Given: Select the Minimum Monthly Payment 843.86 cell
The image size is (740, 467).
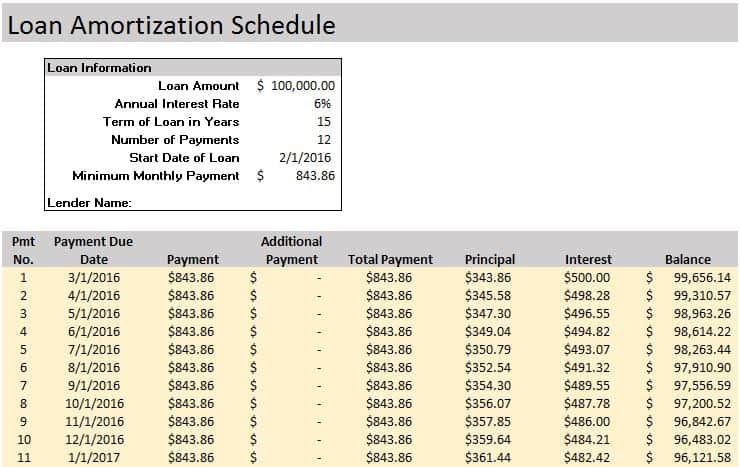Looking at the screenshot, I should pyautogui.click(x=315, y=176).
